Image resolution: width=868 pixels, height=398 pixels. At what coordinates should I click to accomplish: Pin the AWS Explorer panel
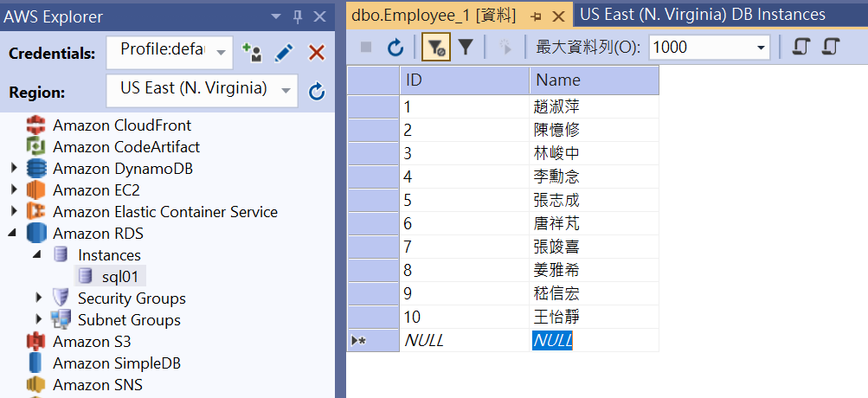tap(298, 17)
